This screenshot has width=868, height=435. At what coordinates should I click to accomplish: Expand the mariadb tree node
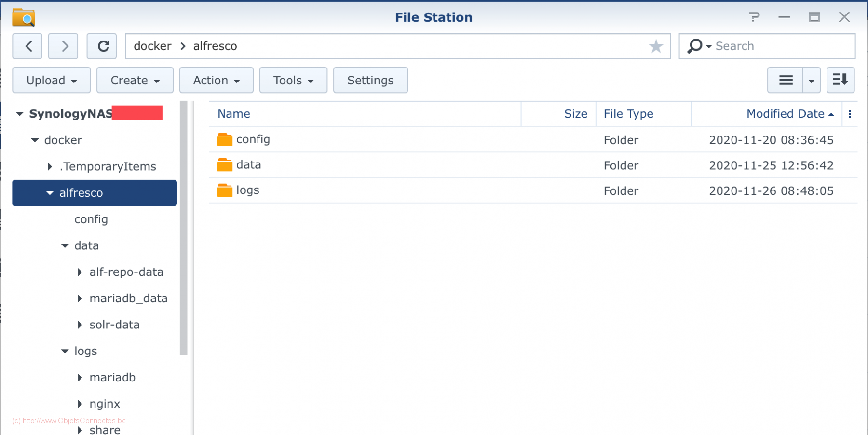[80, 378]
